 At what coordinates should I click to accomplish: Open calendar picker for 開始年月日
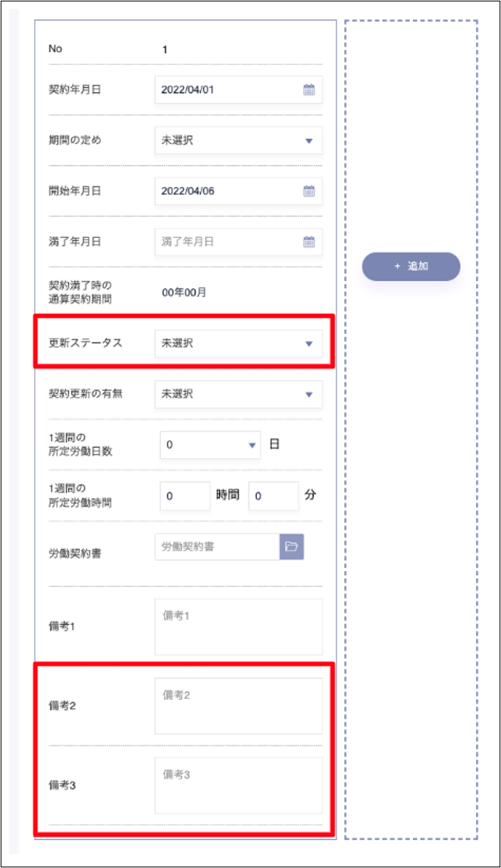tap(309, 191)
